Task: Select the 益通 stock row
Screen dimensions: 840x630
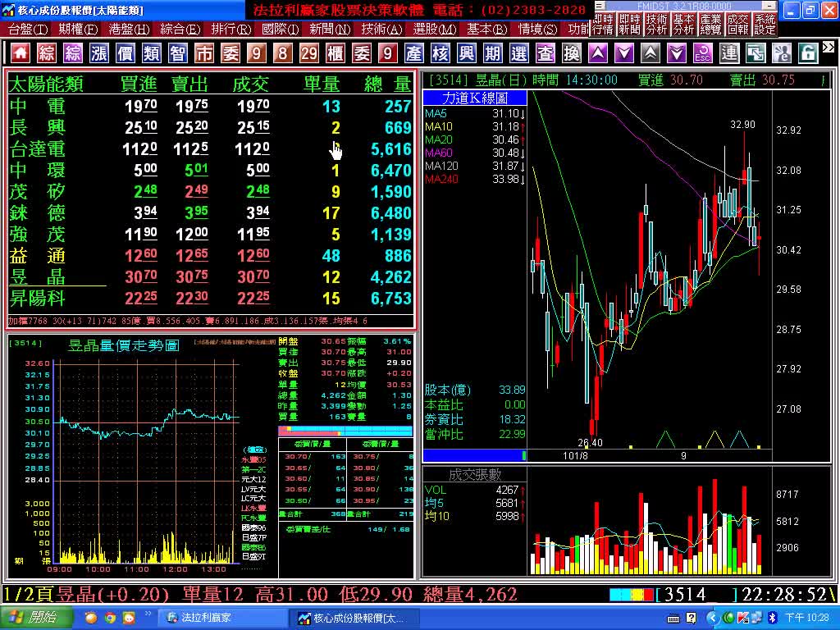Action: coord(211,256)
